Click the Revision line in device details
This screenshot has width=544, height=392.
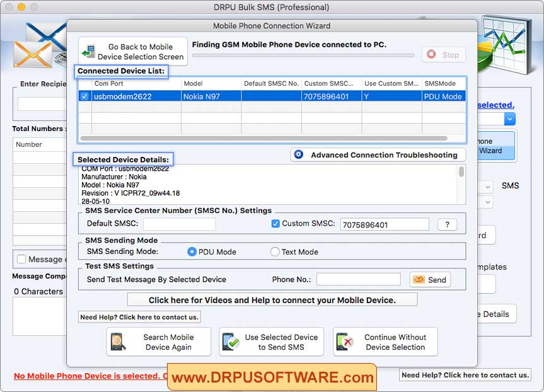(130, 193)
